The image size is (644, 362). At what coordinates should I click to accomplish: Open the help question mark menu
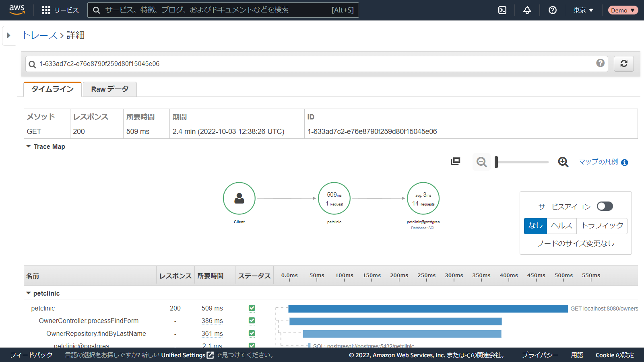tap(553, 10)
